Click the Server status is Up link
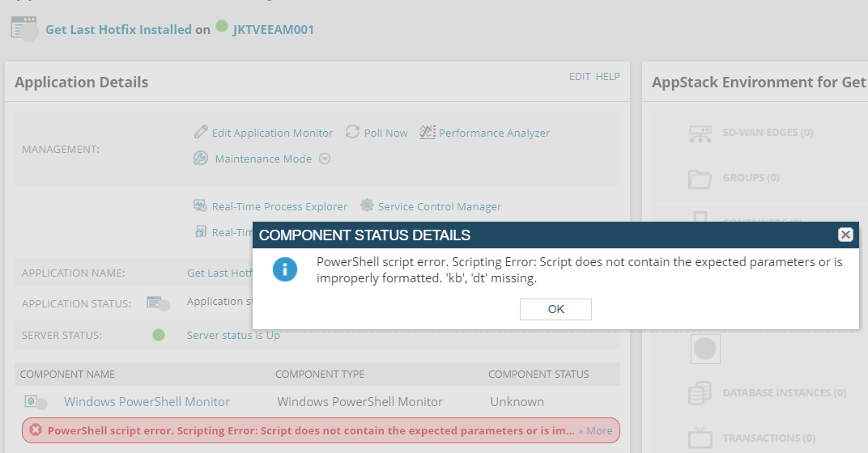868x453 pixels. pos(233,335)
